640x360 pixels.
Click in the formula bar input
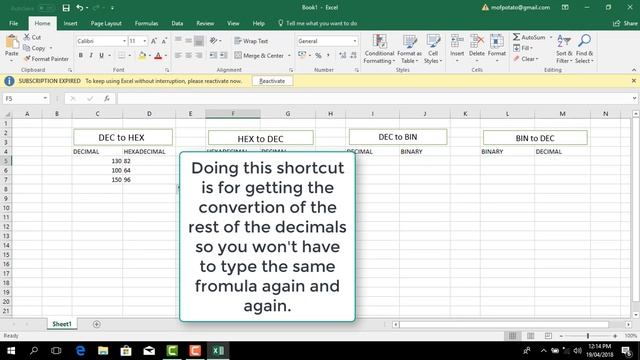pos(375,98)
